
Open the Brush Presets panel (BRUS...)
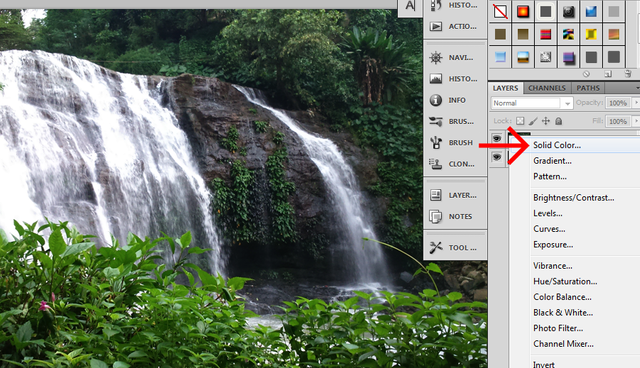click(x=436, y=121)
